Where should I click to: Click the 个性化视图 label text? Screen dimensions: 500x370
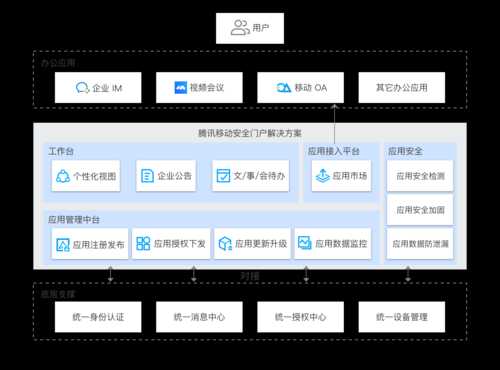tap(95, 176)
